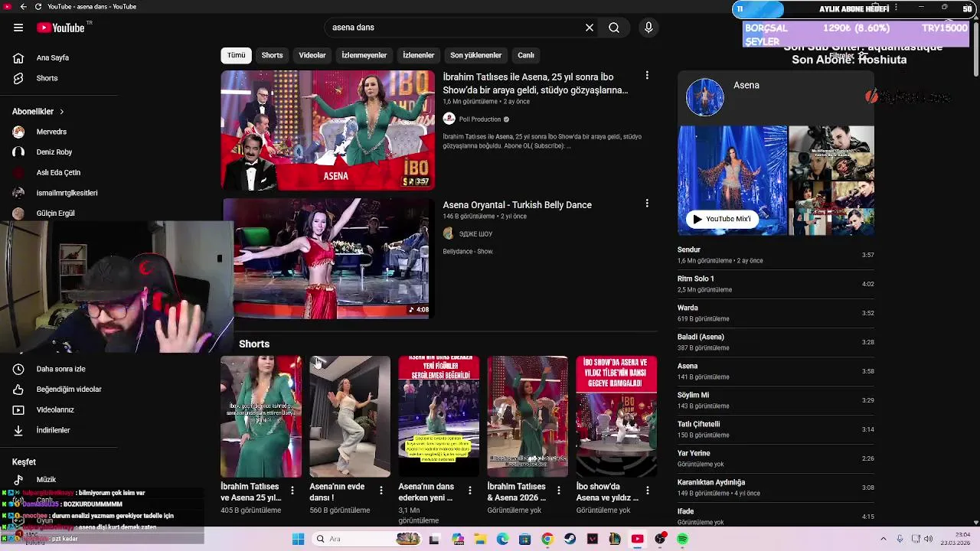This screenshot has height=551, width=980.
Task: Open İbo Show Asena video thumbnail
Action: (328, 130)
